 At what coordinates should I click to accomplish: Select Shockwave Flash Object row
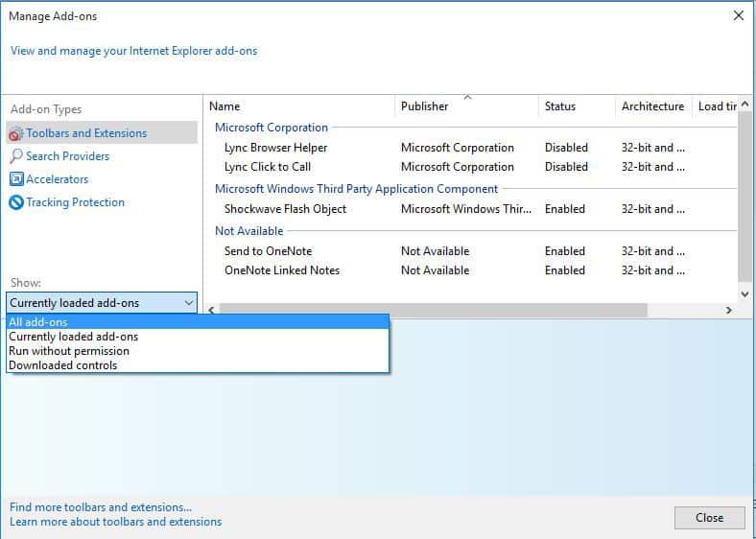(285, 209)
